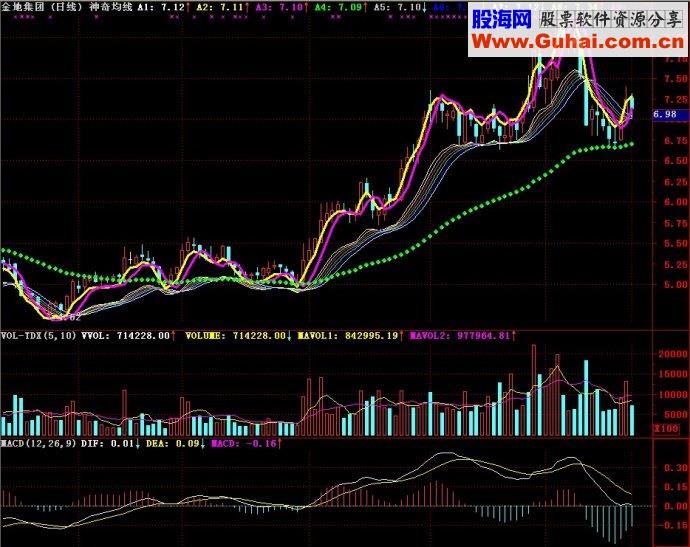The width and height of the screenshot is (690, 547).
Task: Select the current price marker 6.98
Action: click(669, 114)
